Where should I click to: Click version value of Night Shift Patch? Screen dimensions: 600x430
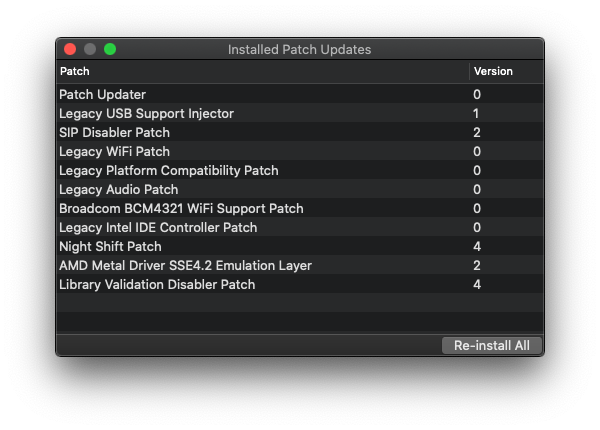(x=477, y=246)
